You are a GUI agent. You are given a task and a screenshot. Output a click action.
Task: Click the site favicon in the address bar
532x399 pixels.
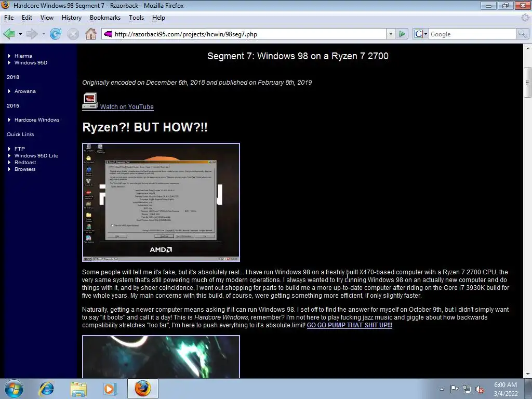point(108,34)
